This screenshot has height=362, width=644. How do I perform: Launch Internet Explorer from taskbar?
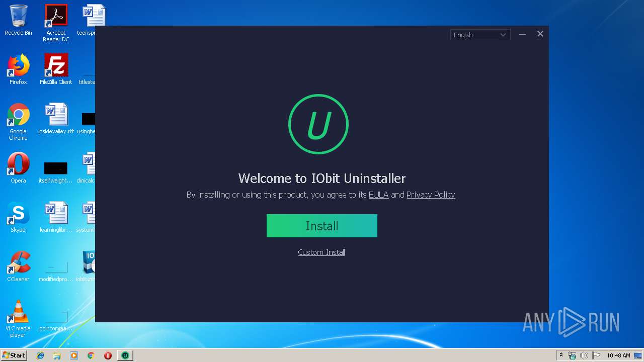[x=40, y=355]
